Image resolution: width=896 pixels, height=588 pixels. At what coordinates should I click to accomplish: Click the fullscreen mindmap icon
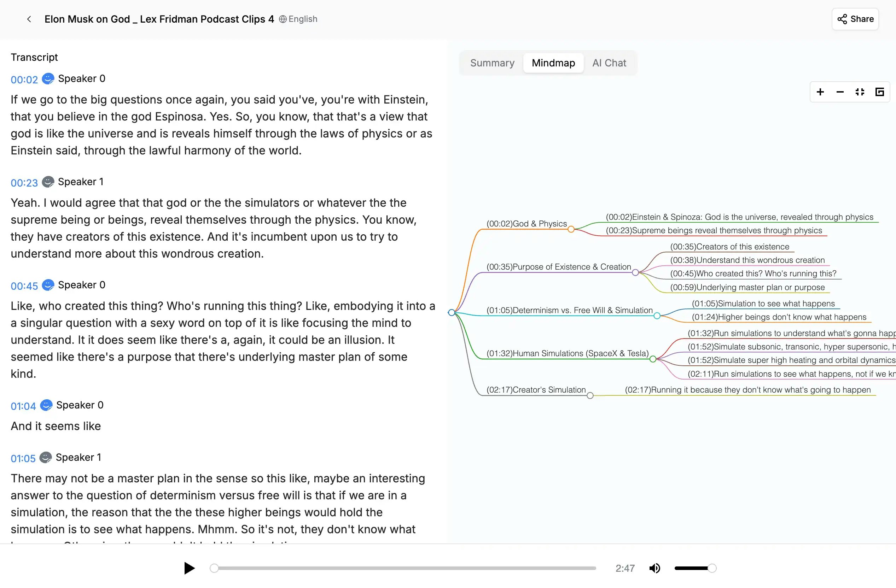879,92
